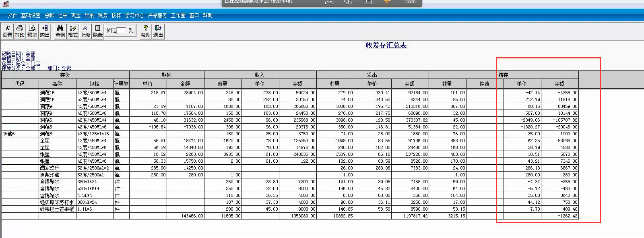Viewport: 644px width, 238px height.
Task: Open the 税务 menu
Action: pyautogui.click(x=103, y=15)
